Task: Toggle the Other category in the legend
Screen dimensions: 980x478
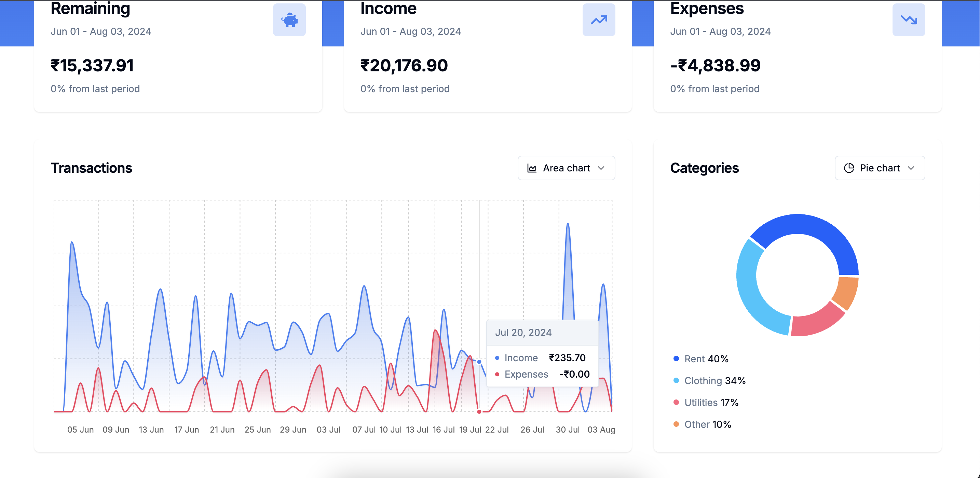Action: tap(708, 424)
